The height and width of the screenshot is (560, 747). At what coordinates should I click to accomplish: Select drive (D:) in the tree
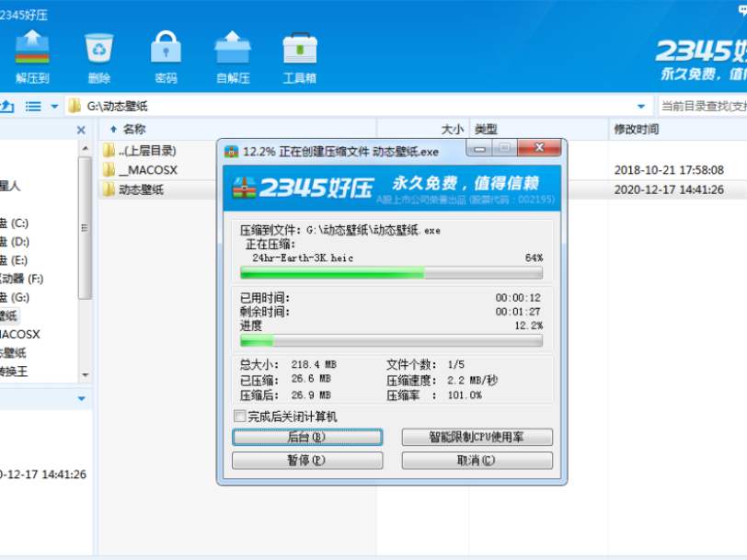(x=15, y=242)
